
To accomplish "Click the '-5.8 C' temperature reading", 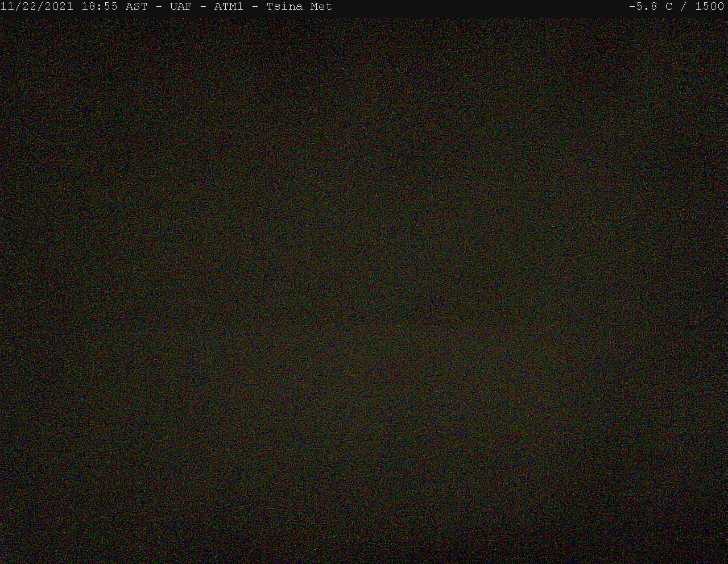I will click(651, 7).
